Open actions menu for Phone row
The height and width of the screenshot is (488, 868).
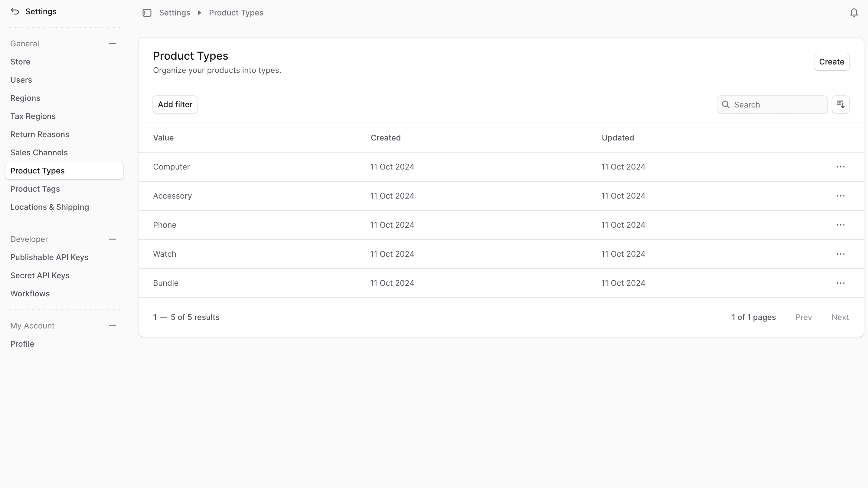[840, 225]
